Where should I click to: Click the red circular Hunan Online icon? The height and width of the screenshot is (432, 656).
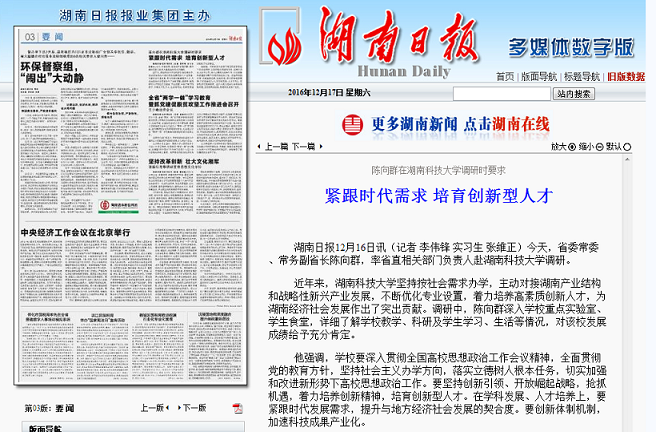click(352, 125)
